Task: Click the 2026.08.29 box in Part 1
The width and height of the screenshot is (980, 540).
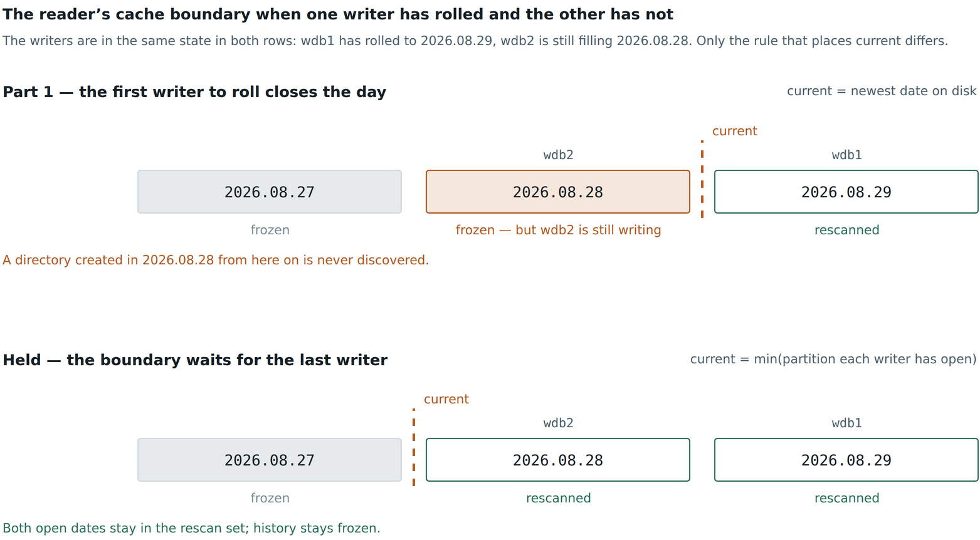Action: (846, 192)
